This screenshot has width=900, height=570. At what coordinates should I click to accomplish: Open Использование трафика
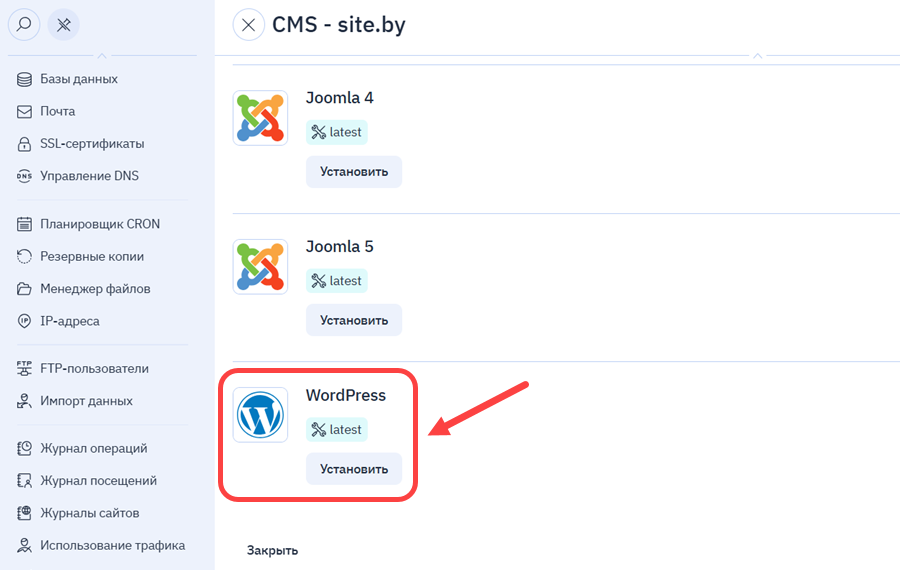point(112,545)
